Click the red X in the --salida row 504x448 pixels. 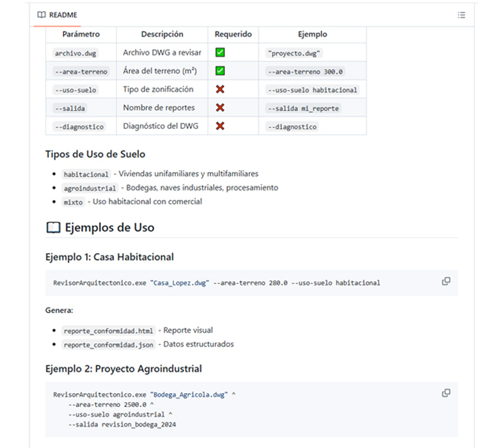click(220, 108)
